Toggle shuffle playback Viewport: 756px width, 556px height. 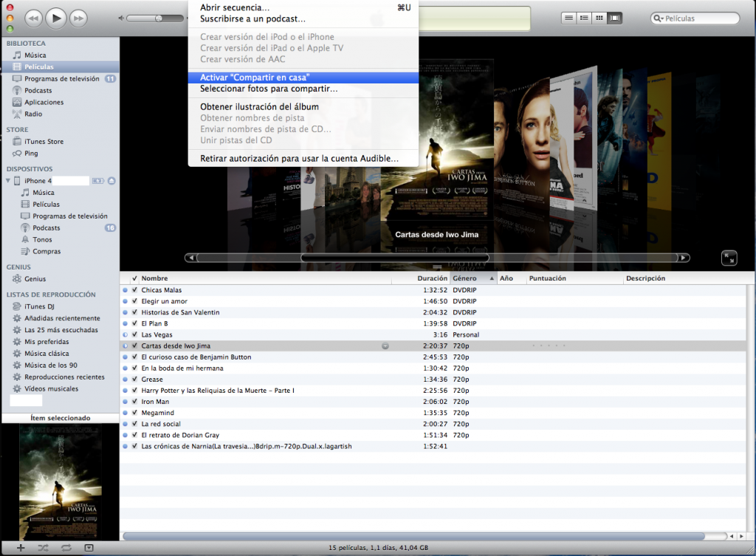(43, 548)
